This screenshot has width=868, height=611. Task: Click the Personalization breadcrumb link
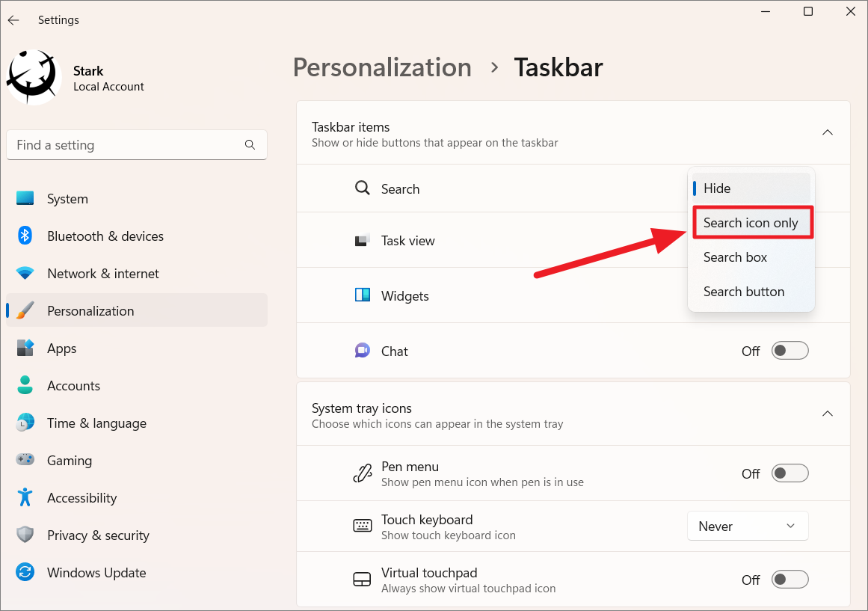[382, 67]
